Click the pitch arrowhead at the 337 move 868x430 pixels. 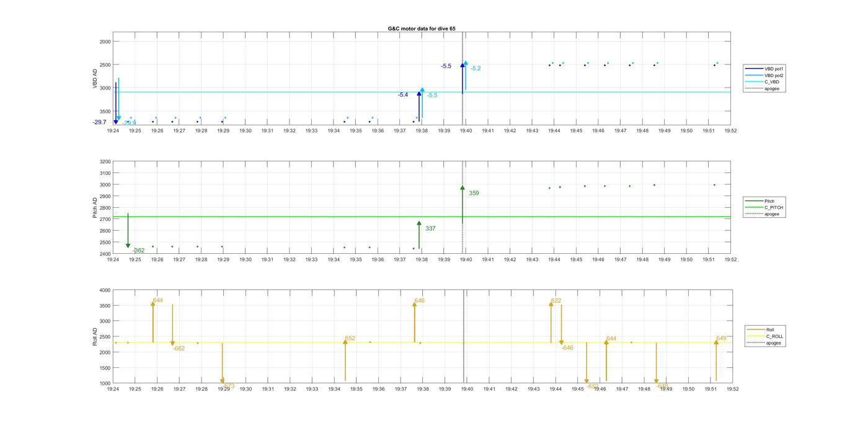click(x=419, y=223)
